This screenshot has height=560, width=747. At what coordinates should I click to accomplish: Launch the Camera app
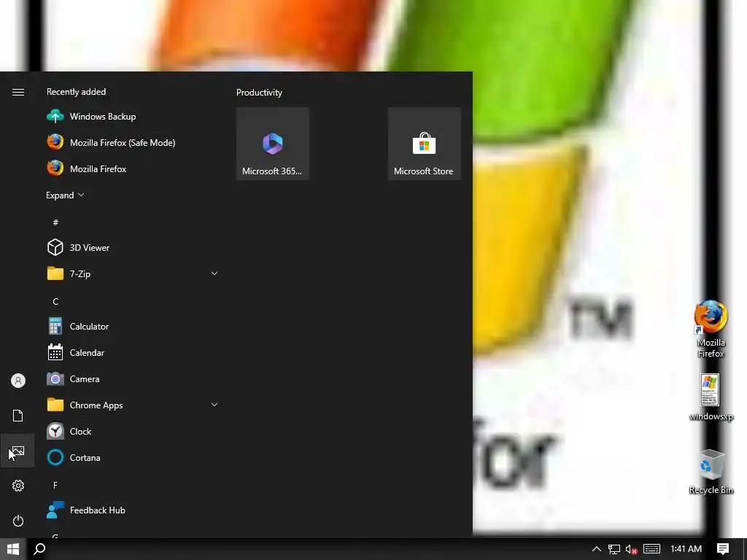point(134,379)
